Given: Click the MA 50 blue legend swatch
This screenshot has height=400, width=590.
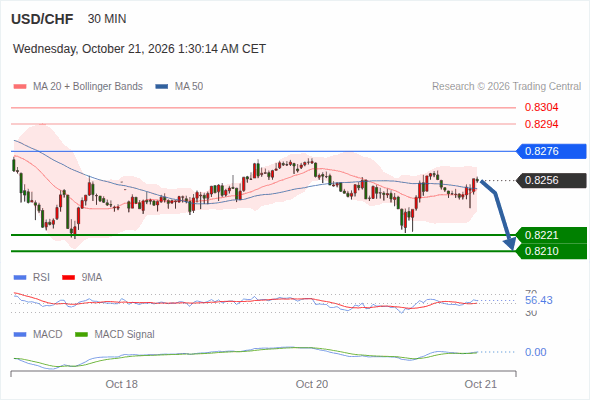Looking at the screenshot, I should click(x=162, y=87).
